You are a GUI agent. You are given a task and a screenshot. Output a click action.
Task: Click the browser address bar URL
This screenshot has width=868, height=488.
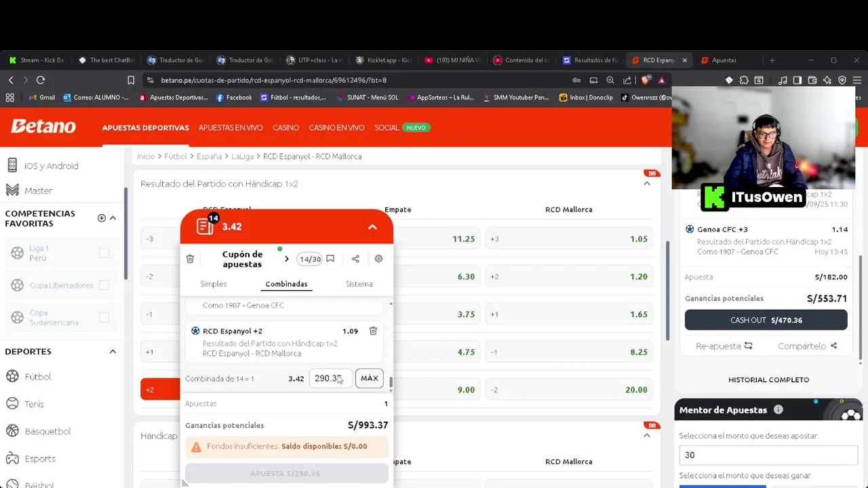click(274, 80)
